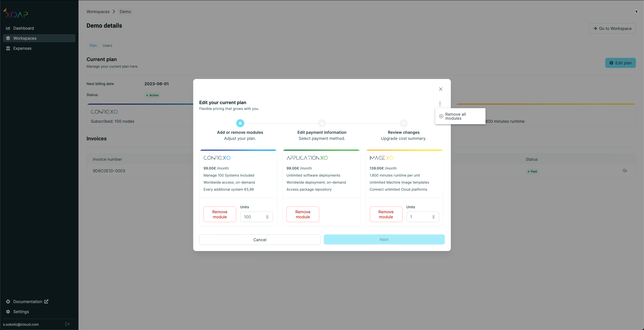Click the Remove all modules circle icon
644x330 pixels.
tap(441, 116)
